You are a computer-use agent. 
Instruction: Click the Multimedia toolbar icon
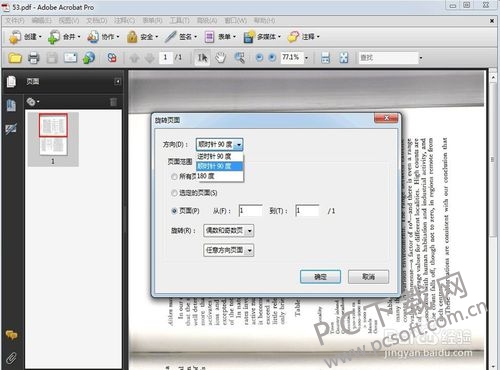click(x=249, y=37)
